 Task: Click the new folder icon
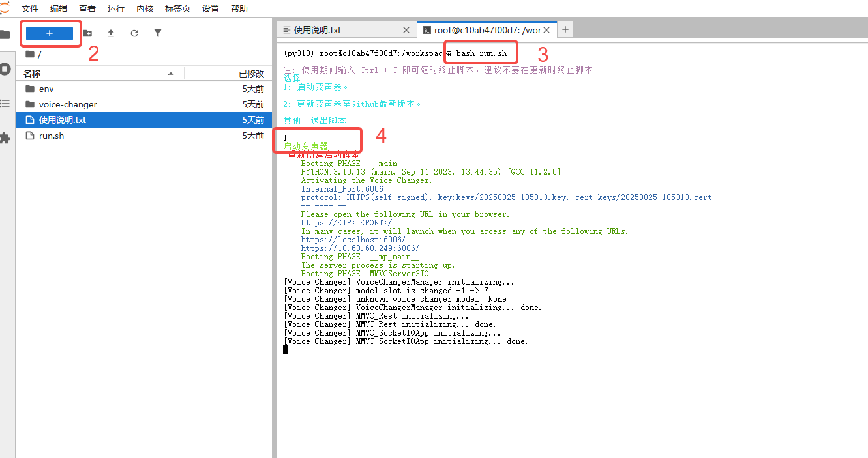pyautogui.click(x=87, y=33)
